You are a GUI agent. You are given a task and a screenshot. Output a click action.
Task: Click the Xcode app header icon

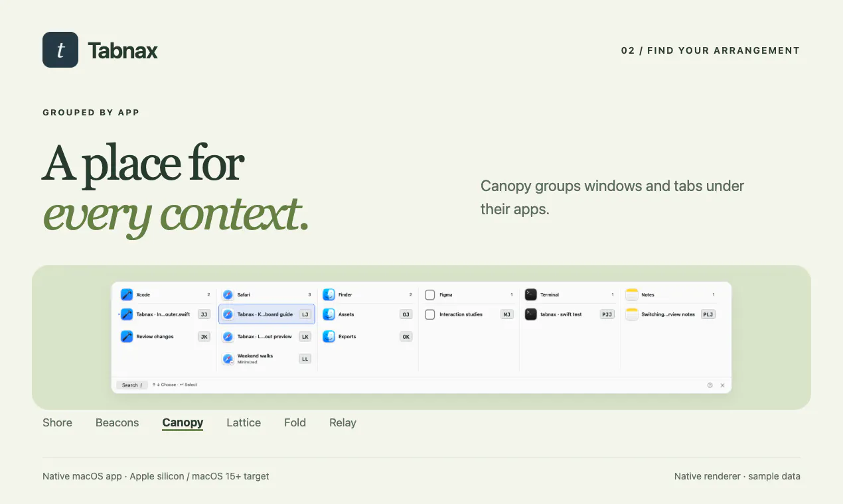[127, 294]
